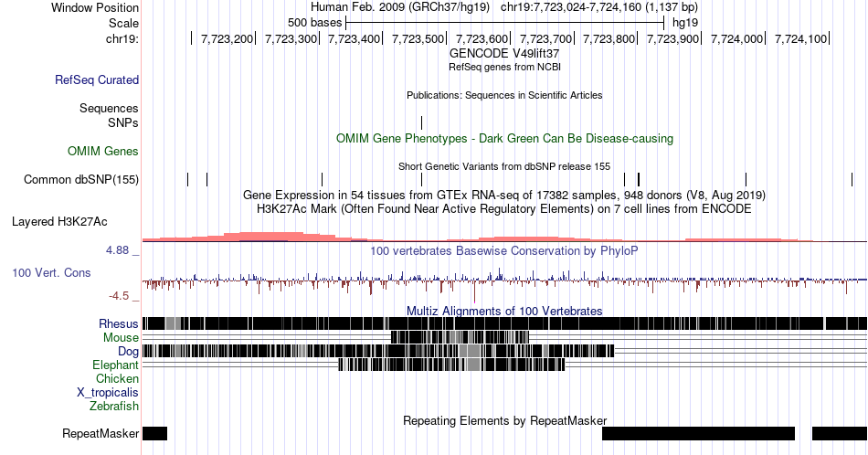Screen dimensions: 868x455
Task: Click the RepeatMasker track label
Action: (101, 433)
